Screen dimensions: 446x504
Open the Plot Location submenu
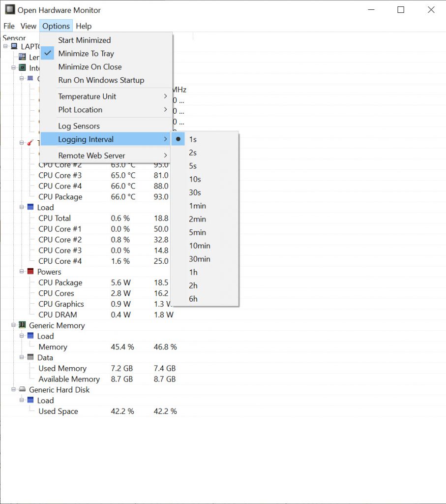[x=106, y=110]
